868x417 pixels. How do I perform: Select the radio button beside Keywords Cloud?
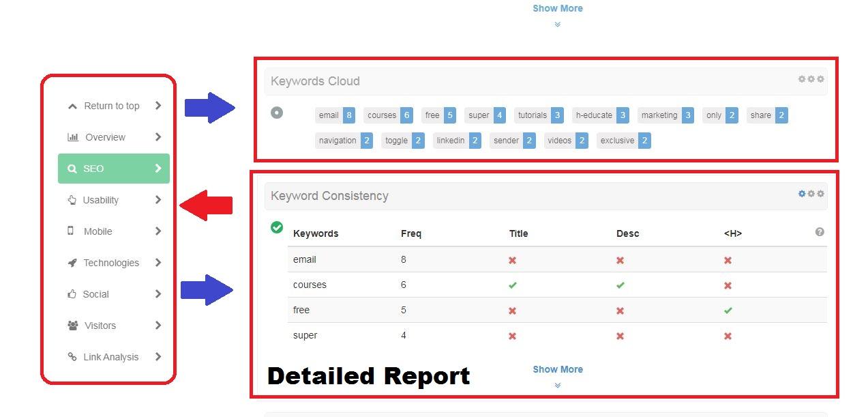(x=276, y=112)
